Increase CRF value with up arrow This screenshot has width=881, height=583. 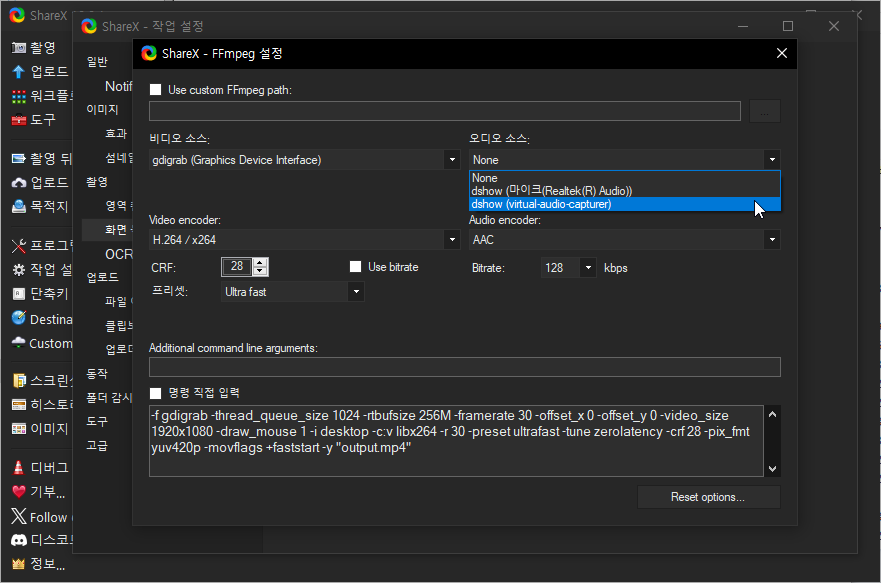pos(260,262)
